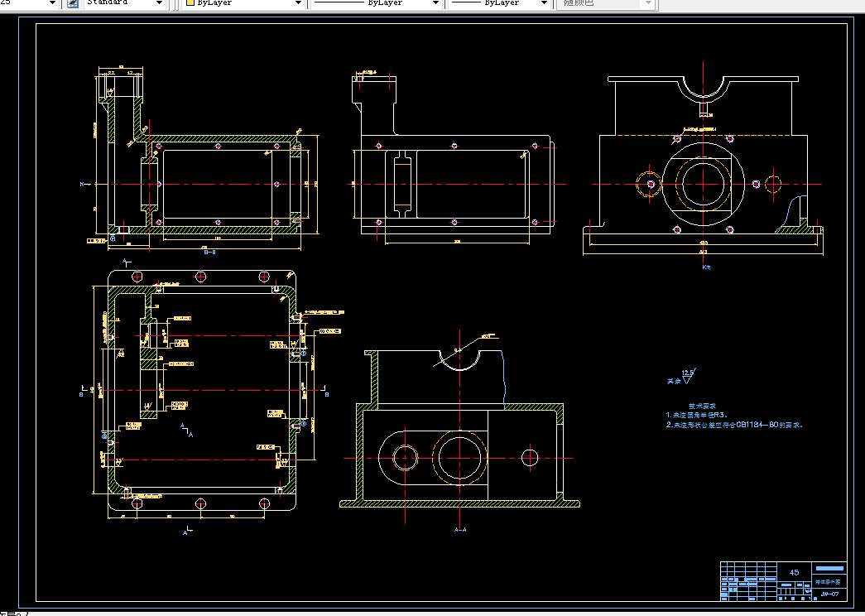Viewport: 865px width, 616px height.
Task: Click the K arrow label left of section B-B
Action: pos(85,185)
